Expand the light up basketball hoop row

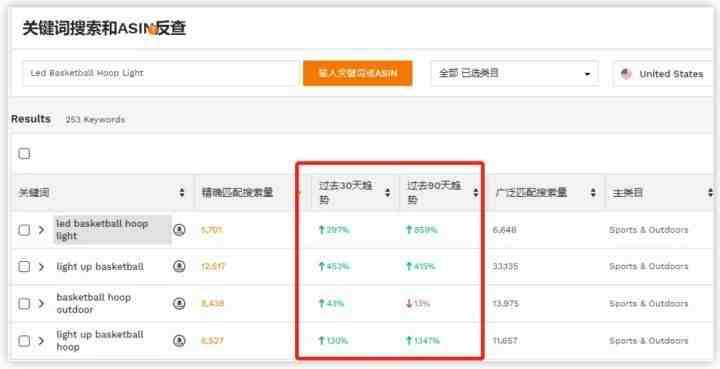pos(41,341)
